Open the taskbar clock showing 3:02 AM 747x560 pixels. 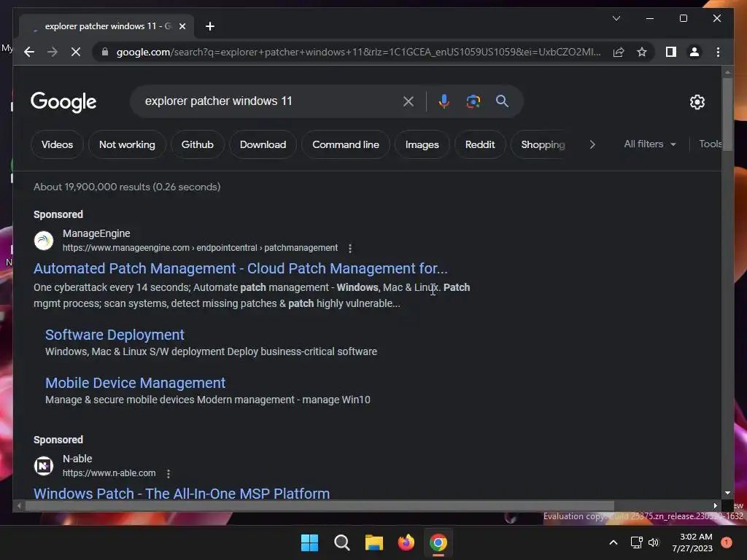click(x=692, y=542)
